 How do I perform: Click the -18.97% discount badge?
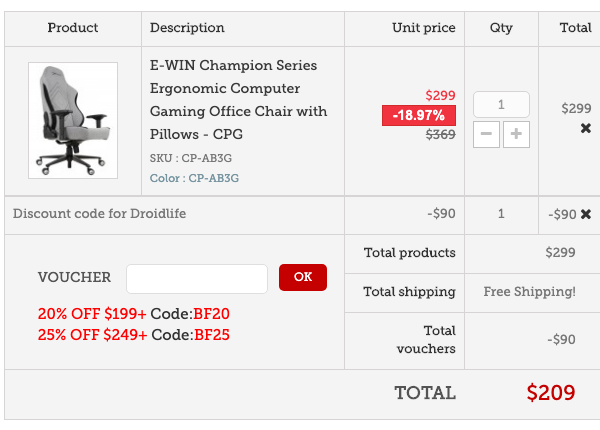coord(419,116)
